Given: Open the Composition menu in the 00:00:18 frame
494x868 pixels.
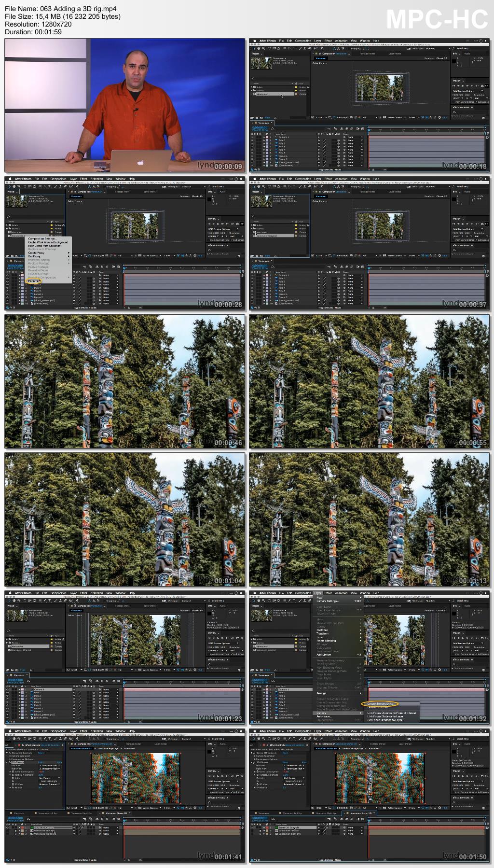Looking at the screenshot, I should point(303,41).
